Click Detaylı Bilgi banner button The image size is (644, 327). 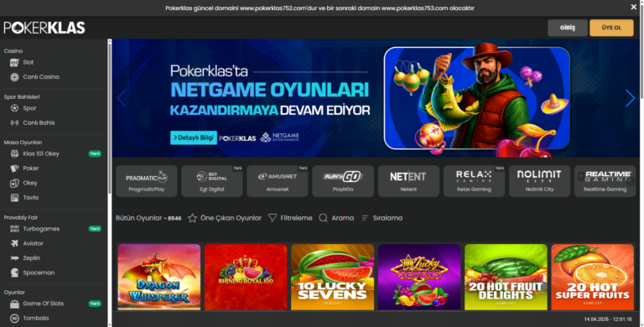click(x=194, y=138)
